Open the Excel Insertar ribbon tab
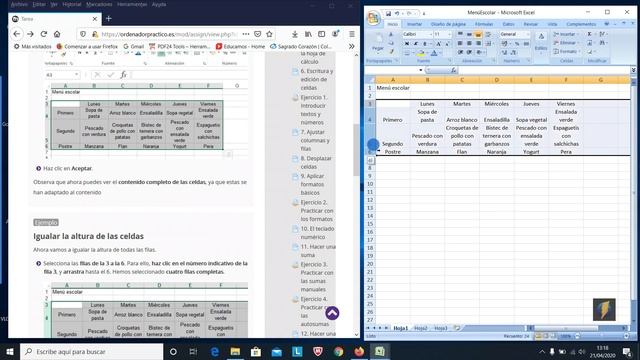 414,24
